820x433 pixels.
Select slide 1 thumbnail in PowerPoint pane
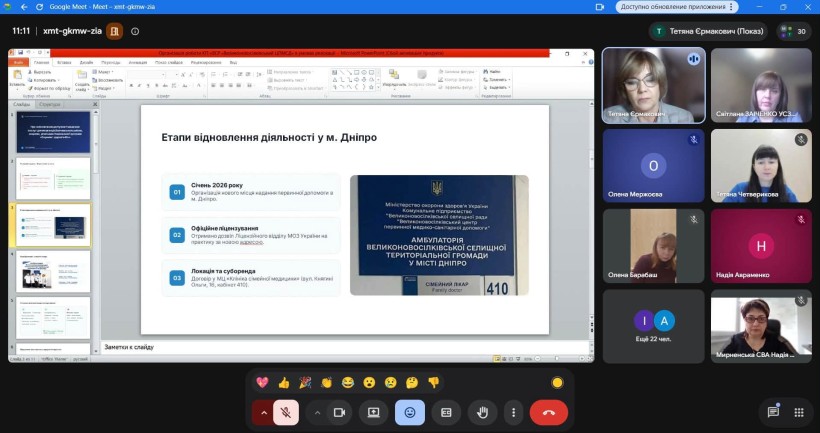coord(53,131)
